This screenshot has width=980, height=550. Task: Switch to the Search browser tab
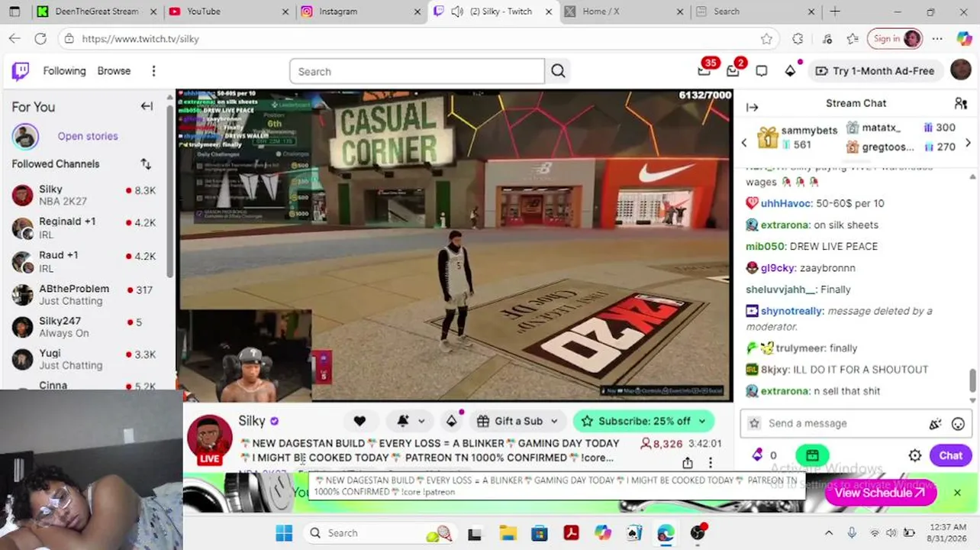click(757, 11)
